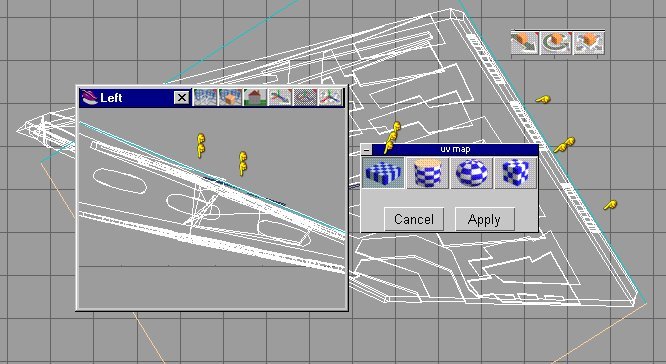Select planar UV projection icon
Viewport: 666px width, 364px height.
(x=383, y=173)
